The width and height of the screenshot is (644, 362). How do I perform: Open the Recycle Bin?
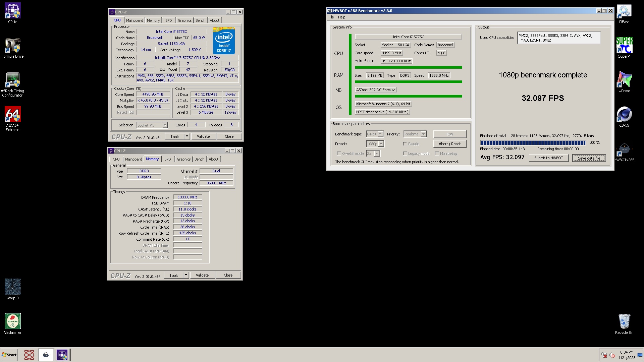(624, 324)
